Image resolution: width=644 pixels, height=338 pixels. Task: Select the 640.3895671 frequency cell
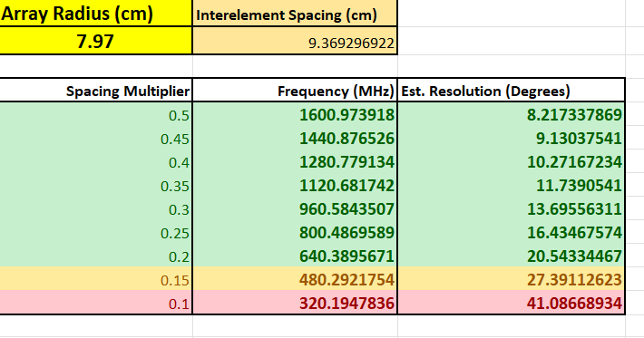pos(295,256)
